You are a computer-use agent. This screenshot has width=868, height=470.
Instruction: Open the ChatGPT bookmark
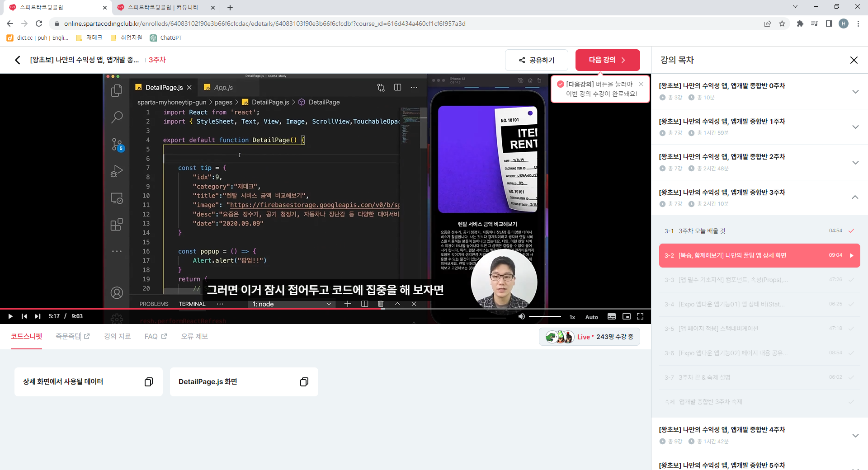pyautogui.click(x=166, y=38)
